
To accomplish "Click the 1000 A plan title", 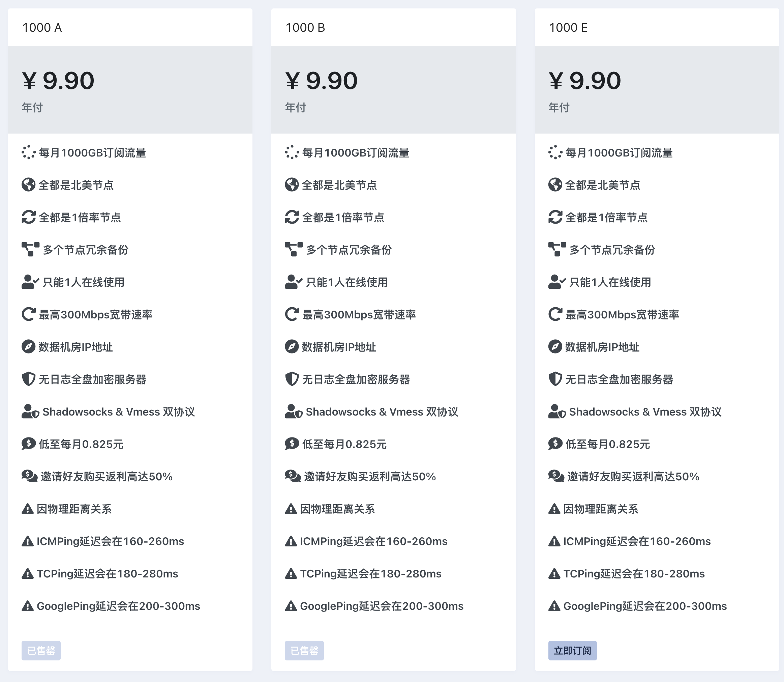I will pyautogui.click(x=42, y=27).
